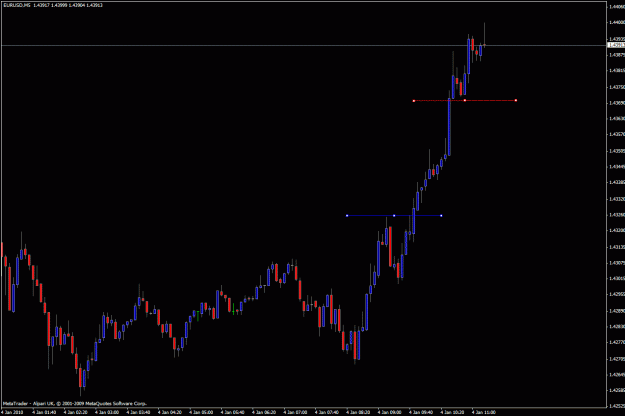Click the '4 Jan 06:20' time label
The width and height of the screenshot is (625, 416).
tap(265, 412)
